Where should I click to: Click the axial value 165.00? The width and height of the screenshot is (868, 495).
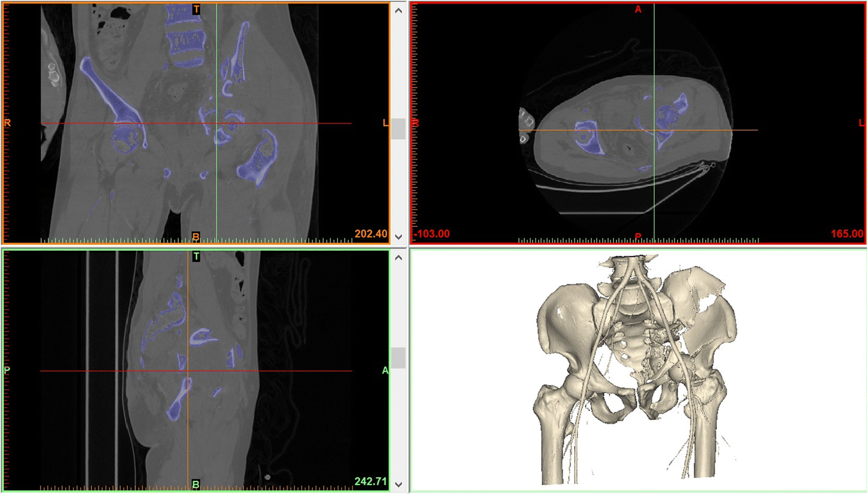click(847, 234)
